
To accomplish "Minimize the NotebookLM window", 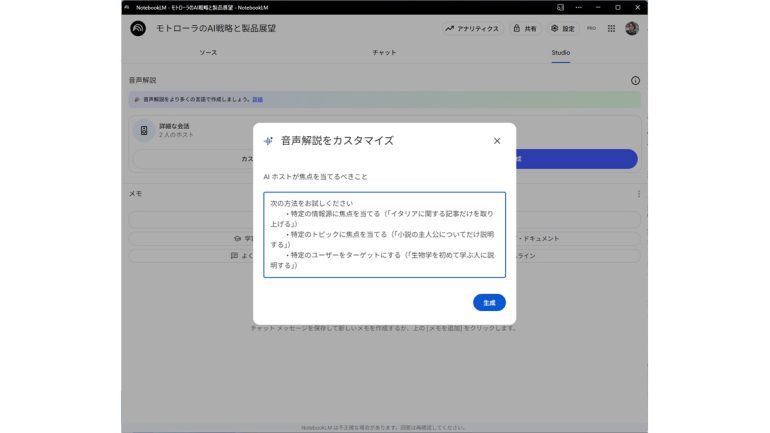I will 598,7.
